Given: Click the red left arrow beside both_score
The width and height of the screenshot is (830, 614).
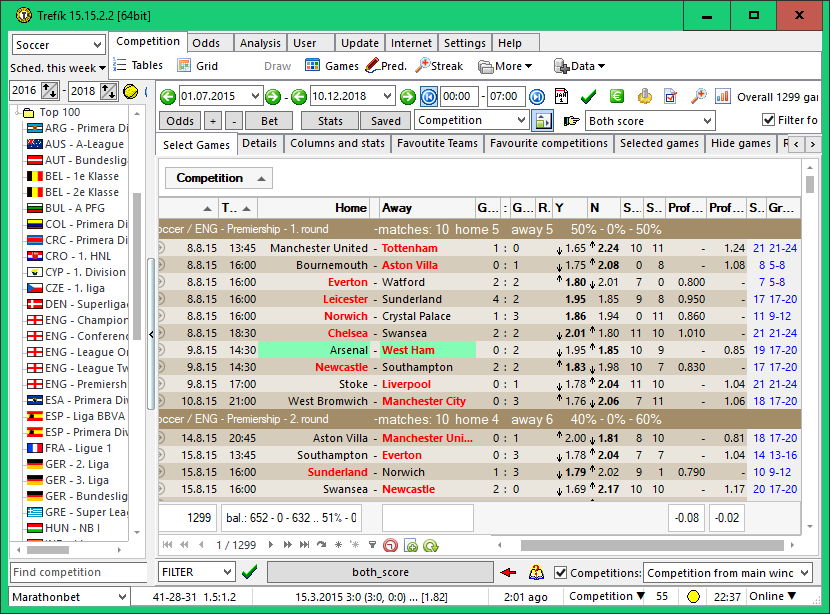Looking at the screenshot, I should [509, 572].
